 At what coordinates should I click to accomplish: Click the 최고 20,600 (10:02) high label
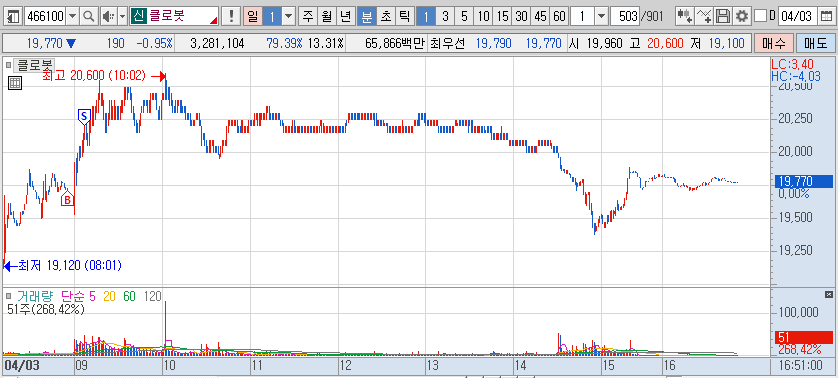tap(94, 76)
